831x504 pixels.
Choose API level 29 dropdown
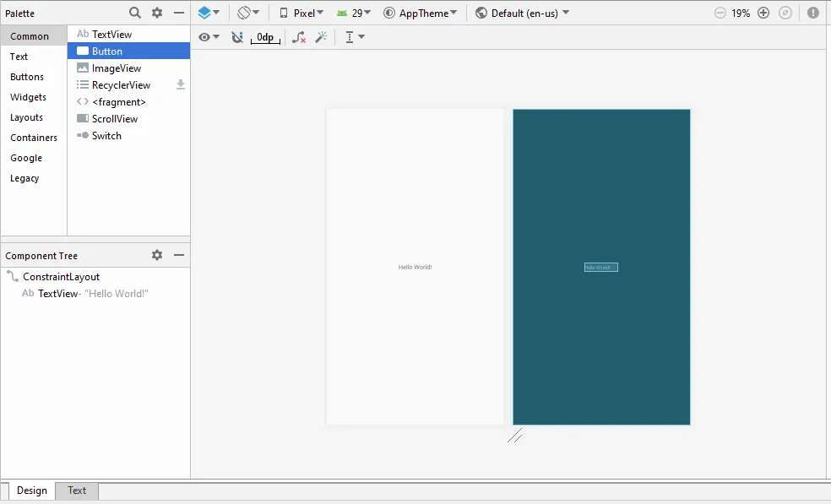coord(354,13)
